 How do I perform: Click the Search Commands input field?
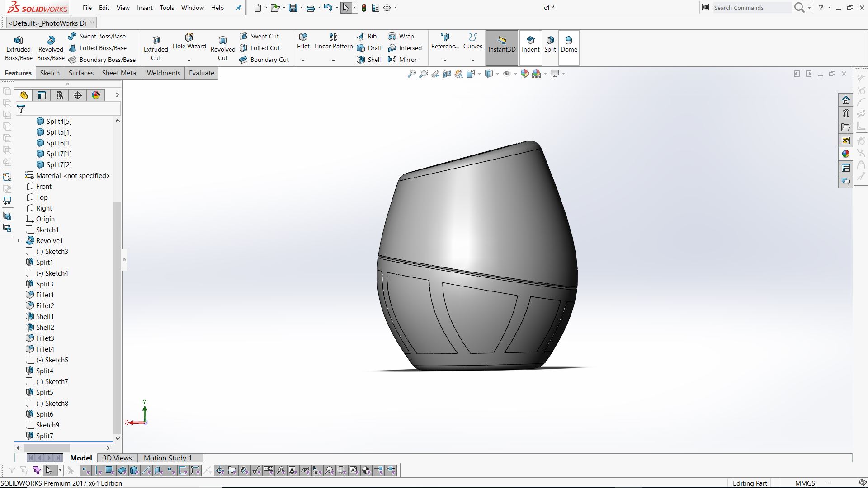pos(750,8)
